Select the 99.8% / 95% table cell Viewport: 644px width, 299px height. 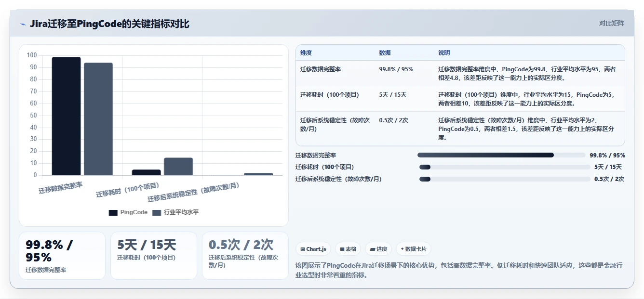[396, 69]
